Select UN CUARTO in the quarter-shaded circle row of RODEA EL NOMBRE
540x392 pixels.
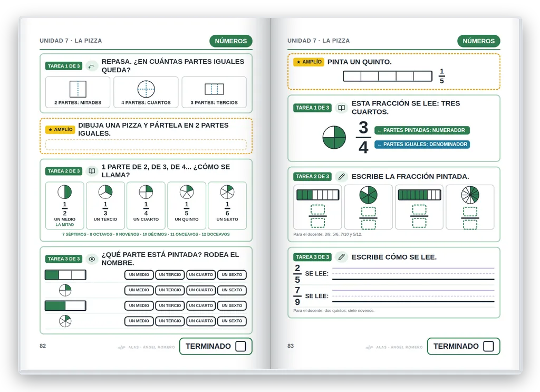click(x=201, y=290)
